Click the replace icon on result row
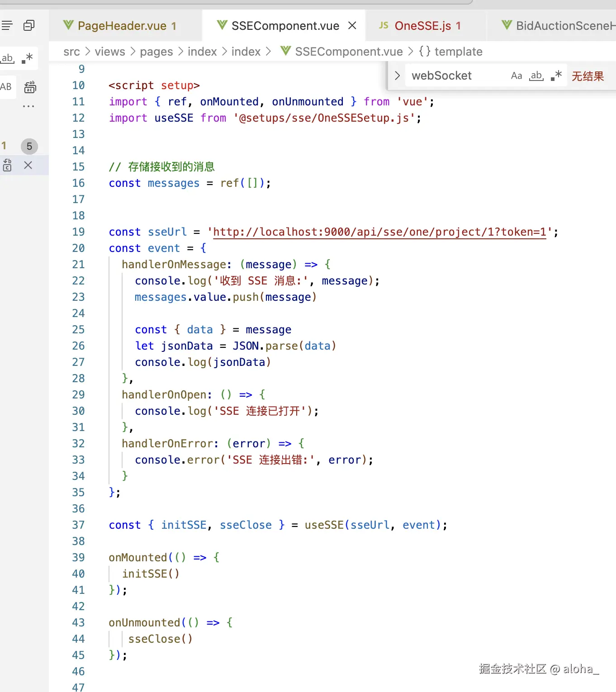Viewport: 616px width, 692px height. click(7, 165)
